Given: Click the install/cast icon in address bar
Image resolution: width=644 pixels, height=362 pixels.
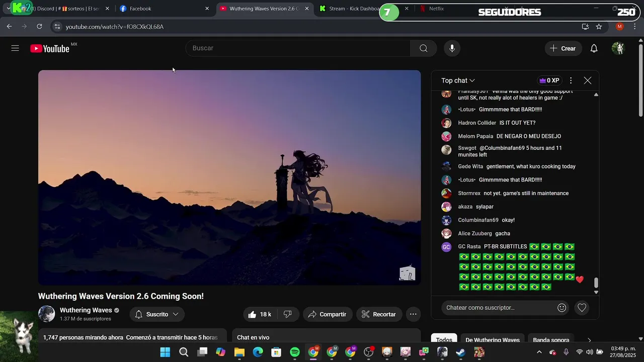Looking at the screenshot, I should coord(585,27).
